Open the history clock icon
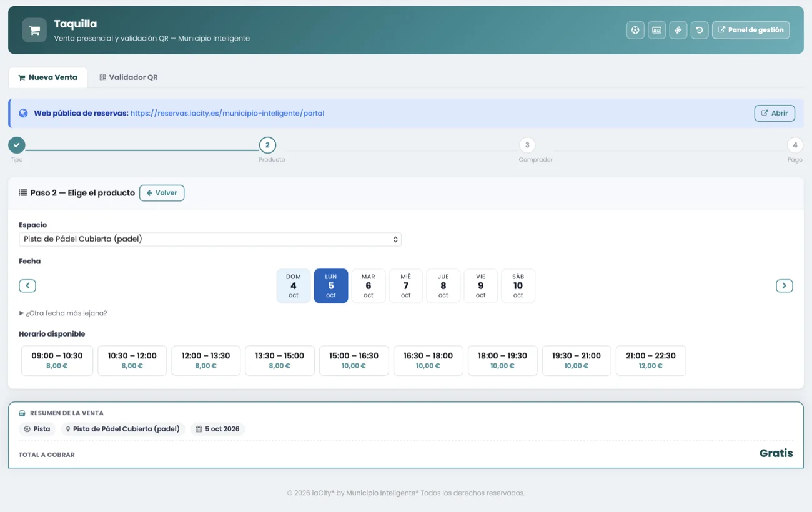Viewport: 812px width, 512px height. pyautogui.click(x=700, y=30)
